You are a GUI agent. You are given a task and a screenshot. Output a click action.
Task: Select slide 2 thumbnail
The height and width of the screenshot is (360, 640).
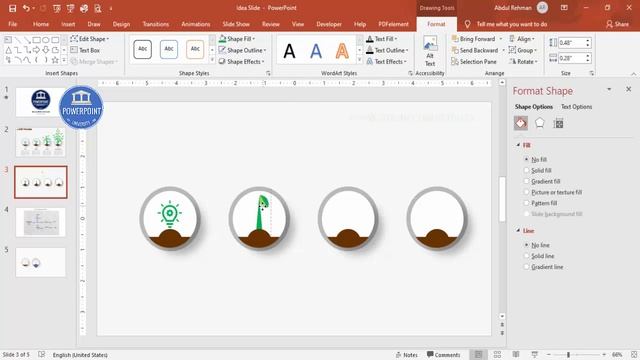40,142
